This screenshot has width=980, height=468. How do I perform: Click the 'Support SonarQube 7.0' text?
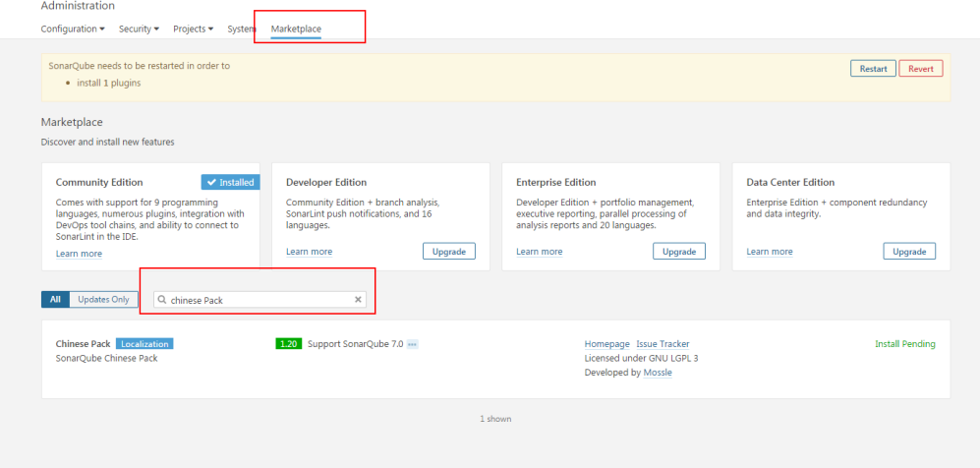point(356,344)
